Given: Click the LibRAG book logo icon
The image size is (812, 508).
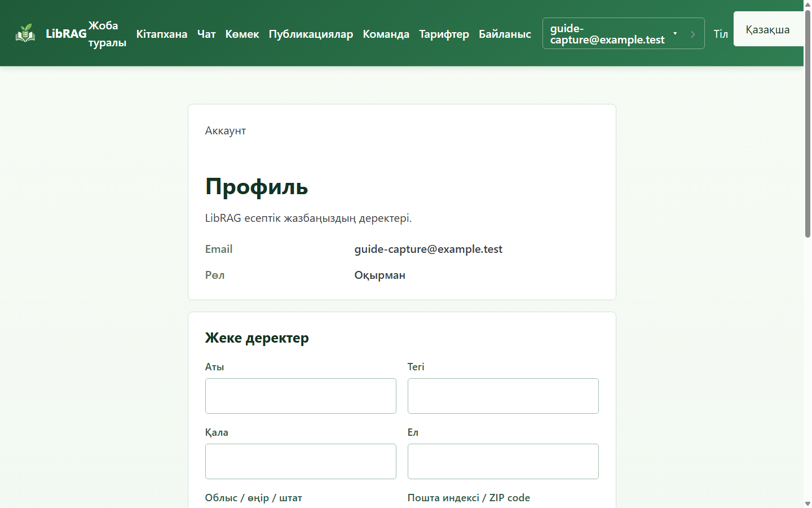Looking at the screenshot, I should point(25,33).
